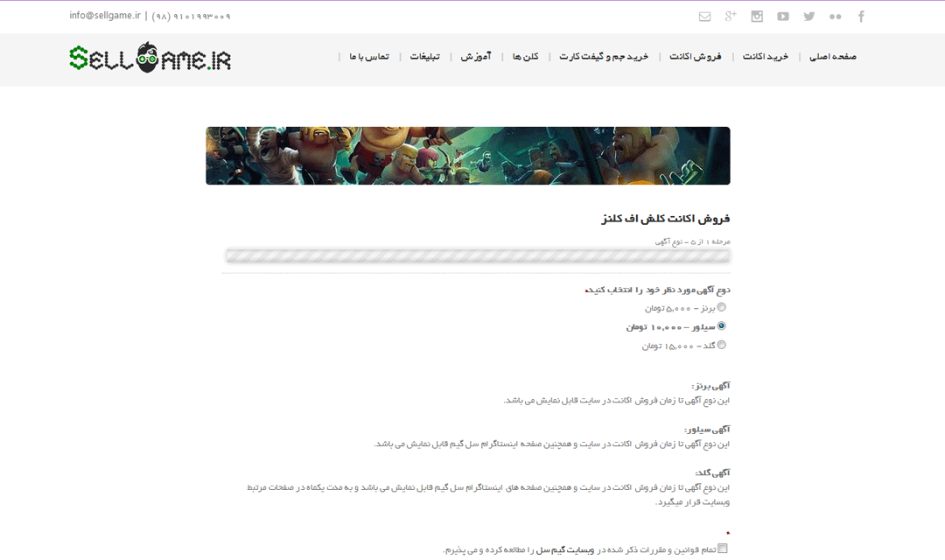The width and height of the screenshot is (945, 560).
Task: Open the Facebook social icon
Action: (861, 17)
